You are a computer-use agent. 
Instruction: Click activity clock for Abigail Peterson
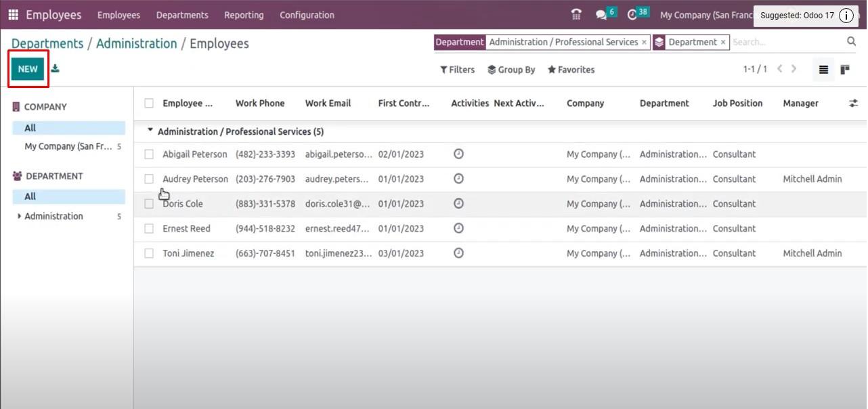(x=458, y=154)
